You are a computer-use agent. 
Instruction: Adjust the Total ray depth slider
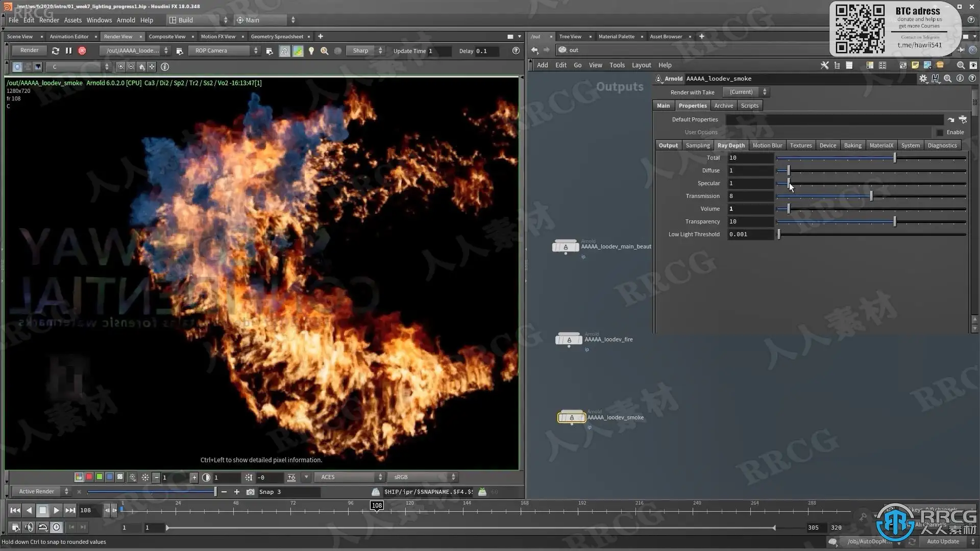[871, 158]
